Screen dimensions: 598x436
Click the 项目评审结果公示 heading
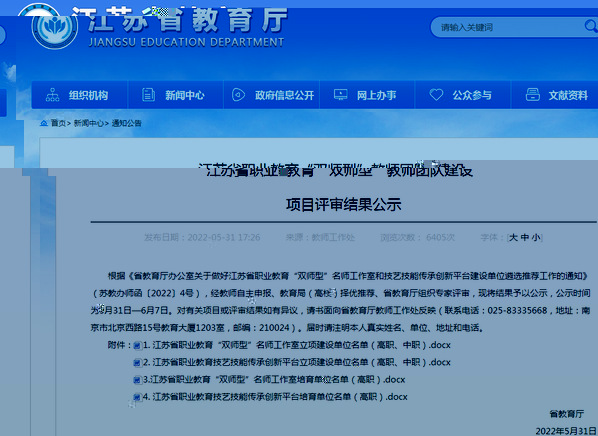(x=344, y=205)
